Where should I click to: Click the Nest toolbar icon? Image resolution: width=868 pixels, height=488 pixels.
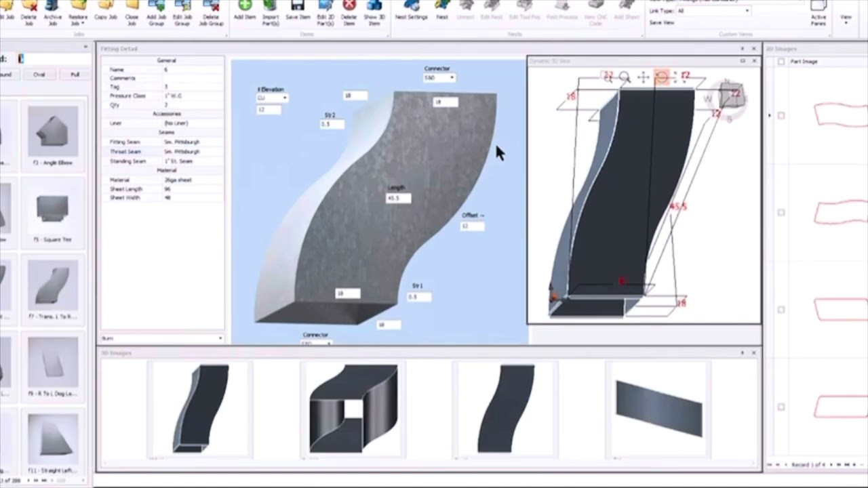pos(442,6)
